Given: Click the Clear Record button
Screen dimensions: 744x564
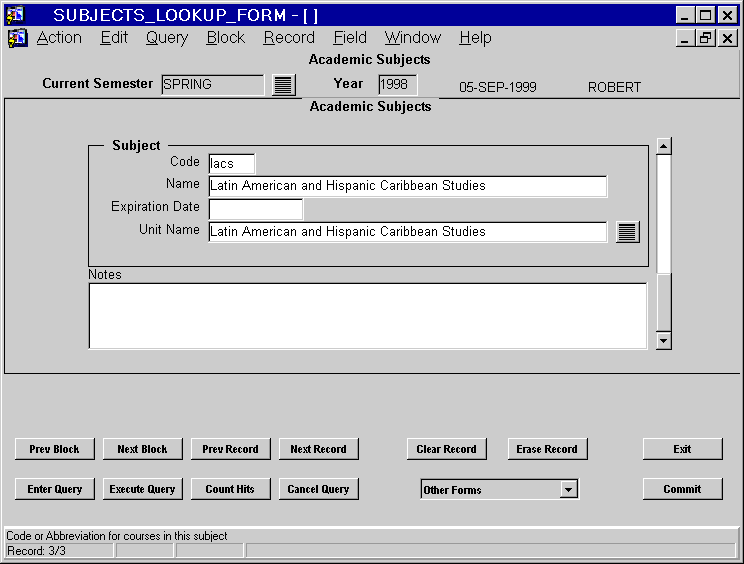Looking at the screenshot, I should [x=446, y=449].
